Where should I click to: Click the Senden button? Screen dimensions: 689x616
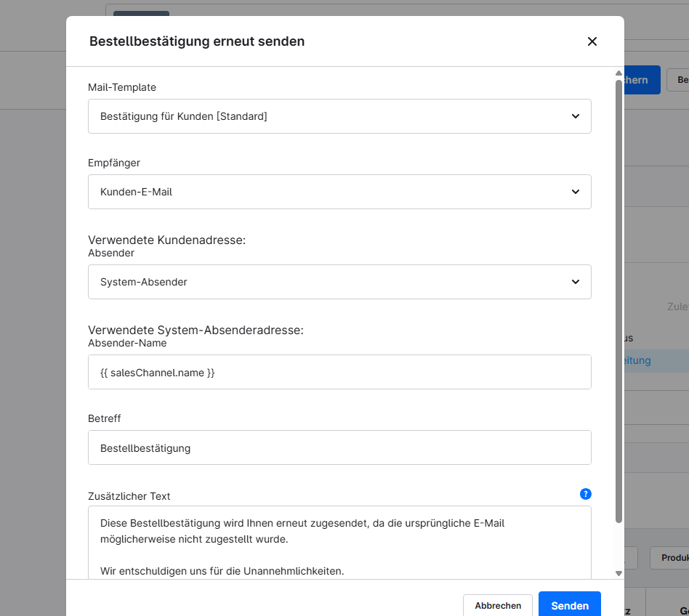point(570,606)
